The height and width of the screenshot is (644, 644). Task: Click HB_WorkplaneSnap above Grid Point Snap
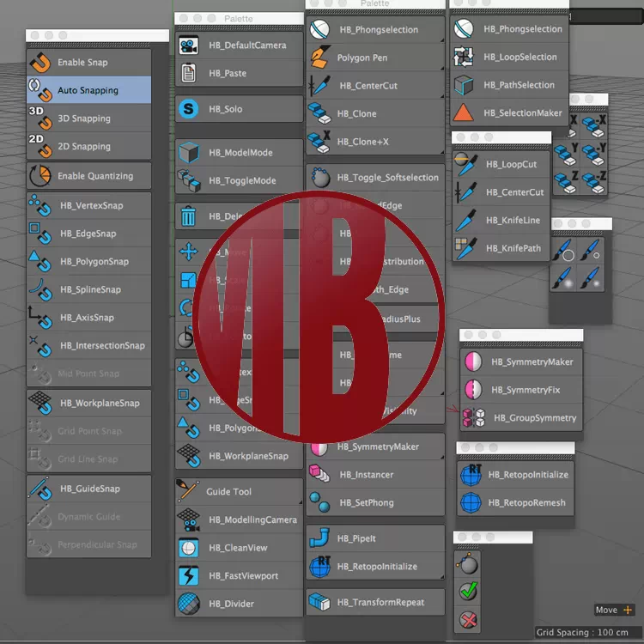pyautogui.click(x=88, y=403)
